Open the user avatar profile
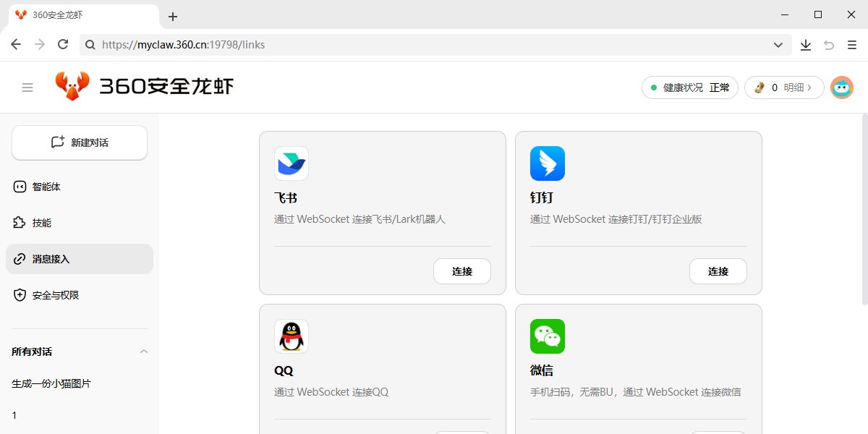The width and height of the screenshot is (868, 434). coord(841,88)
